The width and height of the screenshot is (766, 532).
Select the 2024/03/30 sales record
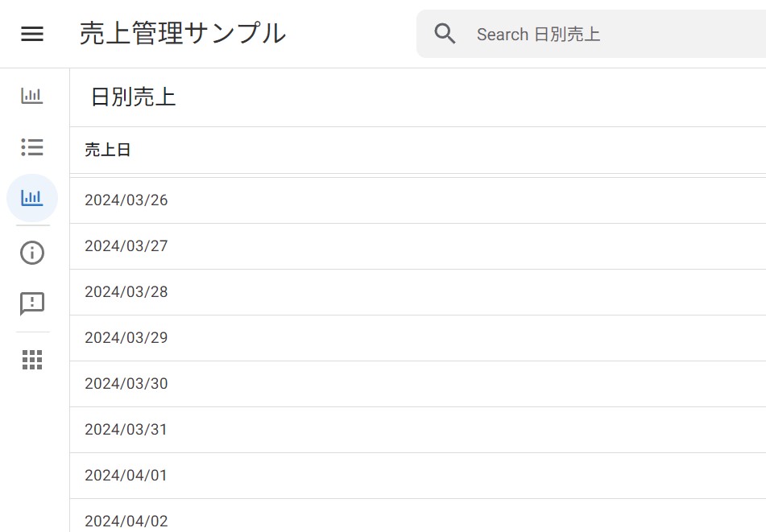[126, 384]
